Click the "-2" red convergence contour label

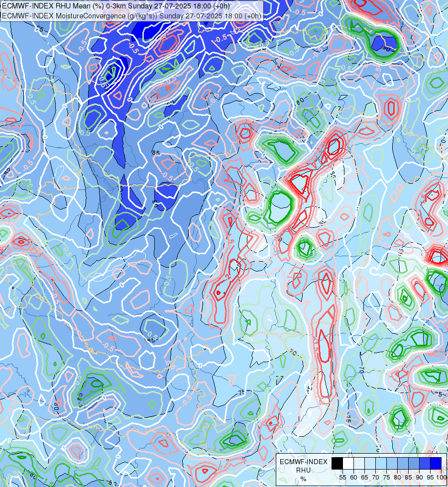point(228,278)
